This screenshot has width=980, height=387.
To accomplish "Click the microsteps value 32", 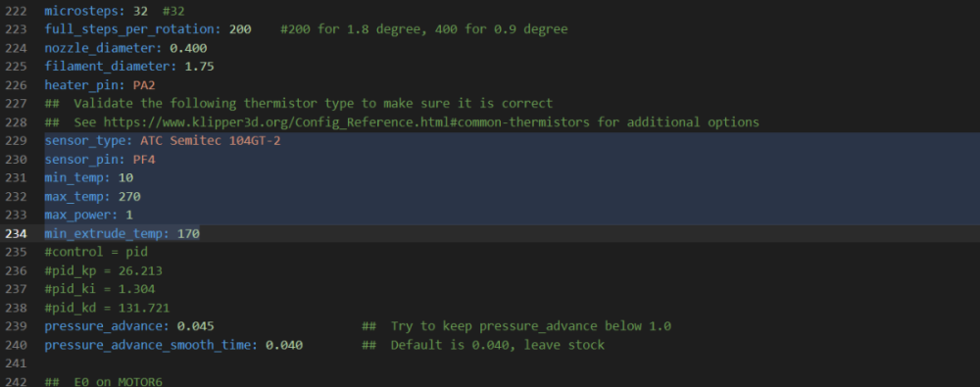I will coord(140,11).
